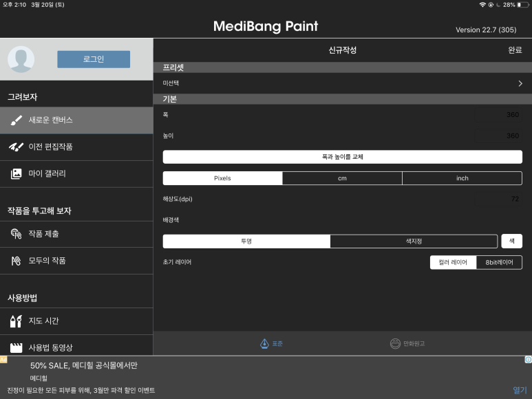Open the 마이 갤러리 menu item
This screenshot has height=399, width=532.
click(x=76, y=174)
